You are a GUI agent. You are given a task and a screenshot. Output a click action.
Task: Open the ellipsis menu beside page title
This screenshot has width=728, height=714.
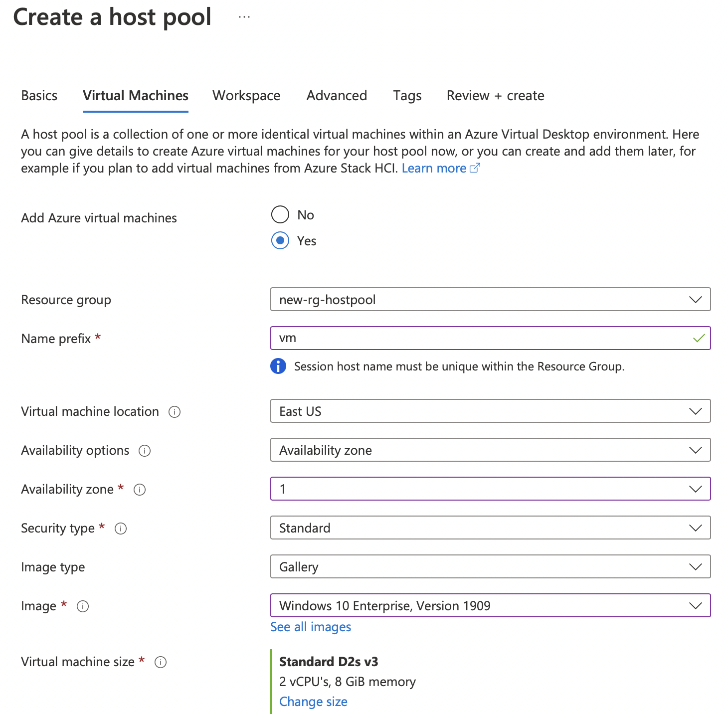pyautogui.click(x=244, y=17)
